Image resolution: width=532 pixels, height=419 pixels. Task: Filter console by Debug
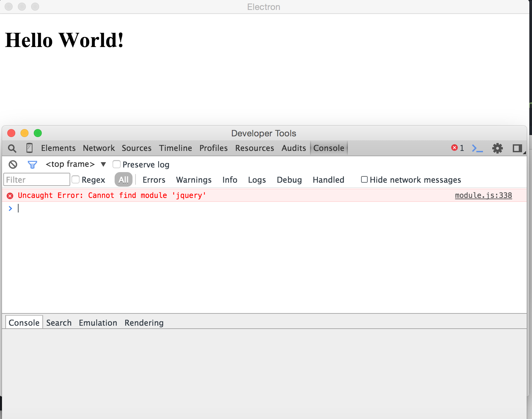(x=290, y=180)
